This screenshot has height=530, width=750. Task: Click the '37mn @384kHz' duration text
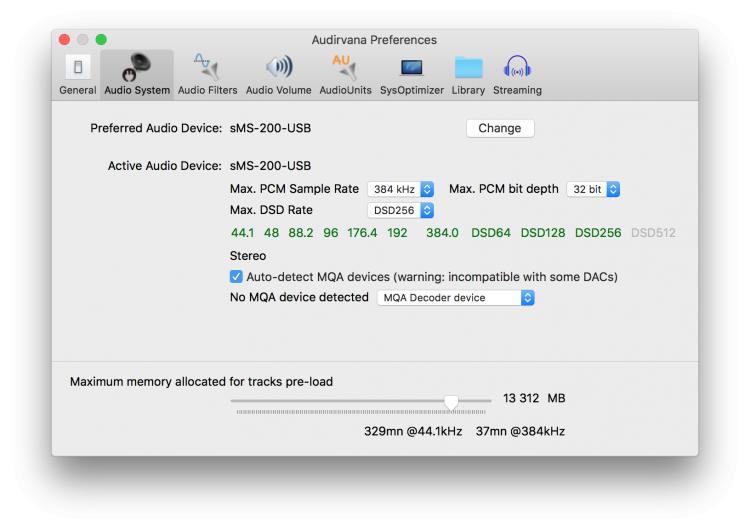coord(520,431)
